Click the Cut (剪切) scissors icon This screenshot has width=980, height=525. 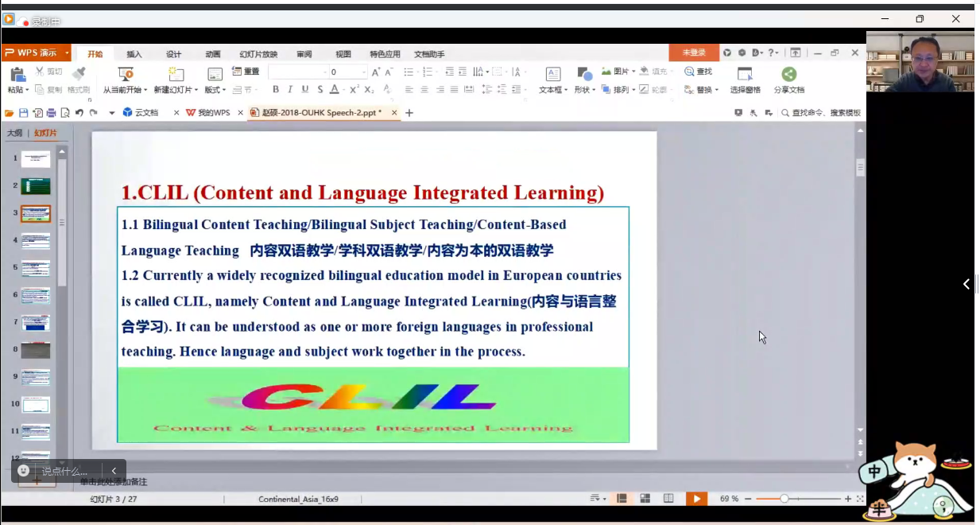click(x=40, y=72)
